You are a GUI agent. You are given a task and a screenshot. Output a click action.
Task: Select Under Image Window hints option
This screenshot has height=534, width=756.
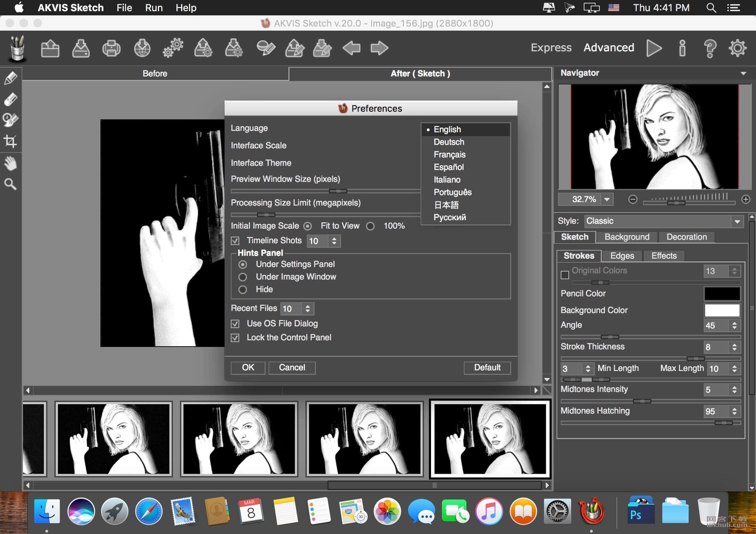tap(243, 277)
